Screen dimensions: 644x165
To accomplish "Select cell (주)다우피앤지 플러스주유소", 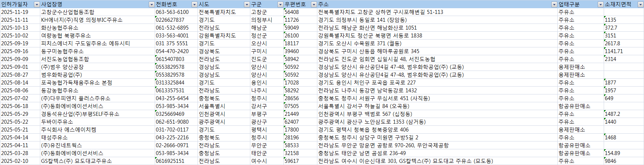I will 97,98.
